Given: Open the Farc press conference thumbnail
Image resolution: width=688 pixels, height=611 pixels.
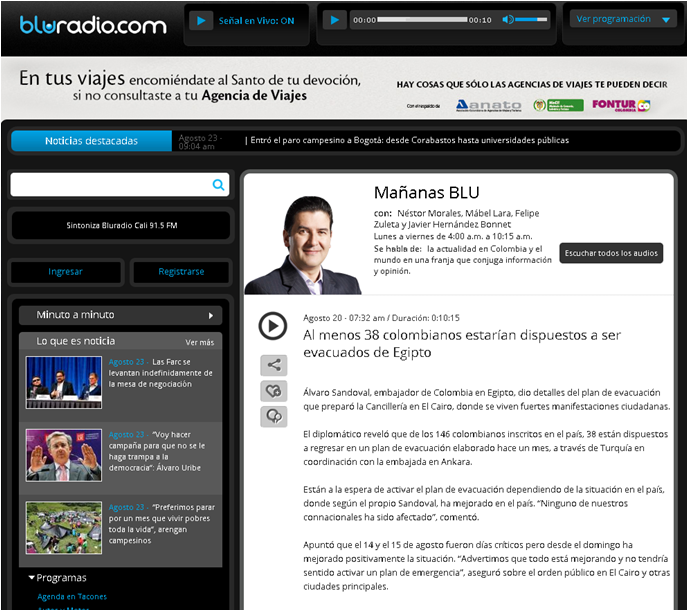Looking at the screenshot, I should tap(64, 382).
